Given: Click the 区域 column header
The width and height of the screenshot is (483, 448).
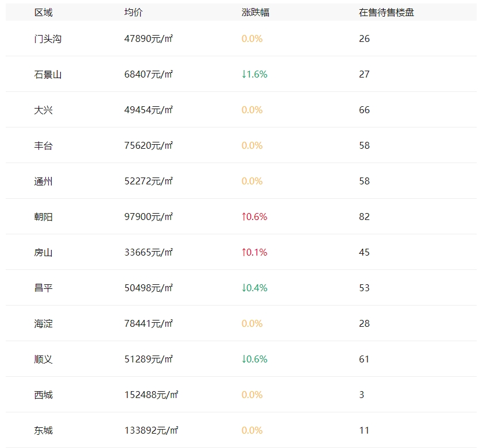Looking at the screenshot, I should [44, 11].
